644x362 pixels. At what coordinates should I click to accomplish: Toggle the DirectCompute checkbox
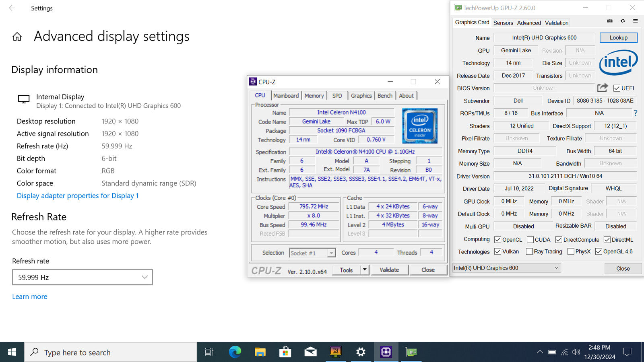coord(559,240)
